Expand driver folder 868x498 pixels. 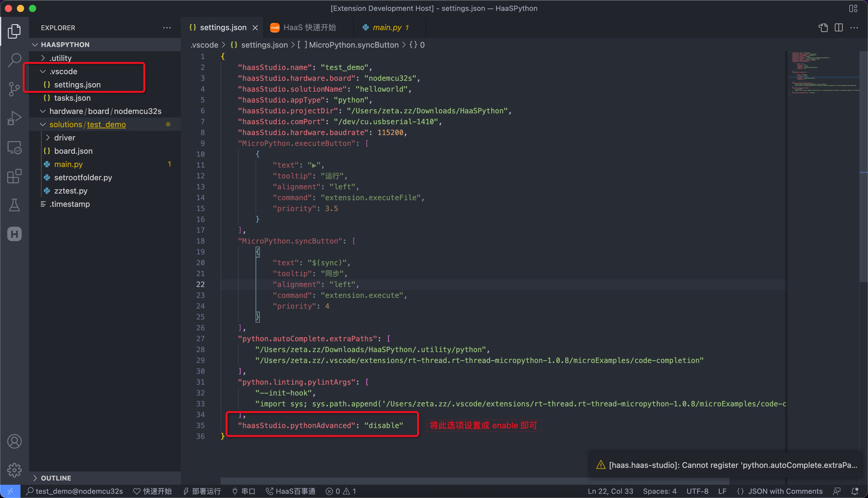tap(105, 138)
